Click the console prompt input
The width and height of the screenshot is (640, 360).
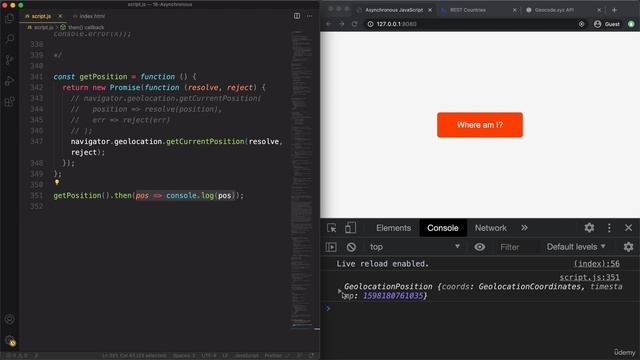[482, 309]
